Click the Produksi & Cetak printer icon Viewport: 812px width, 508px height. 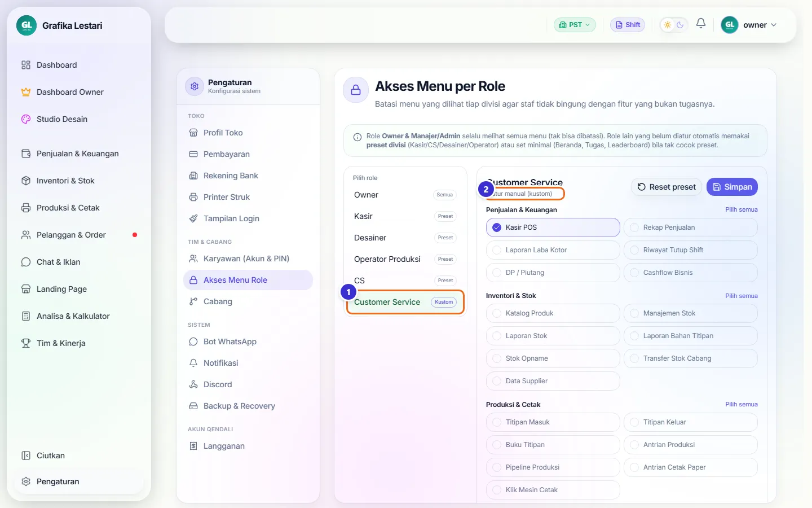[26, 208]
